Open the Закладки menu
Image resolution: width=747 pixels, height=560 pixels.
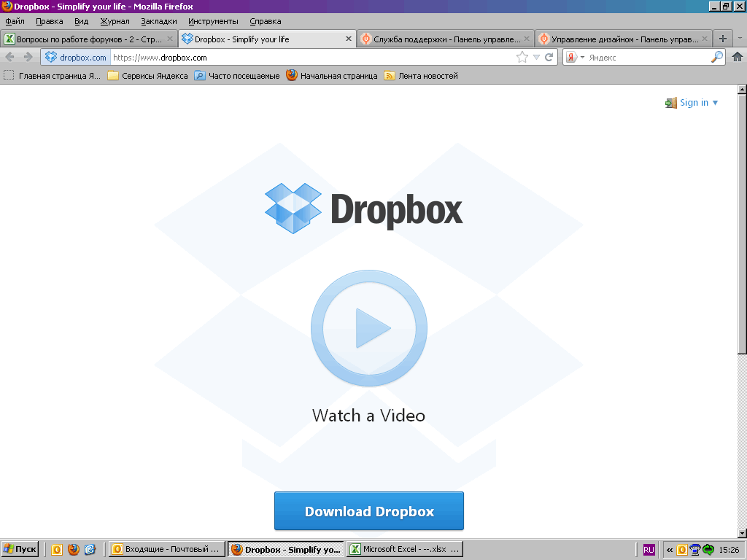(158, 21)
